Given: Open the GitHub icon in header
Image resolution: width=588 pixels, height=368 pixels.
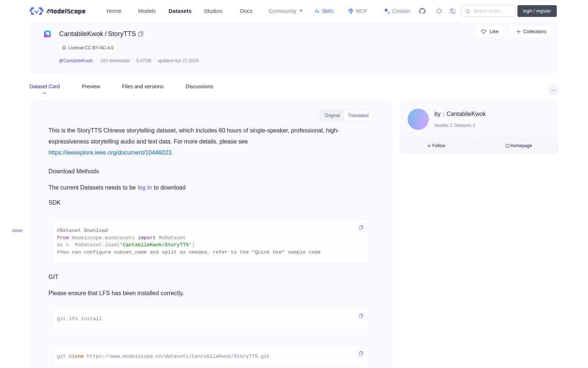Looking at the screenshot, I should (x=422, y=11).
